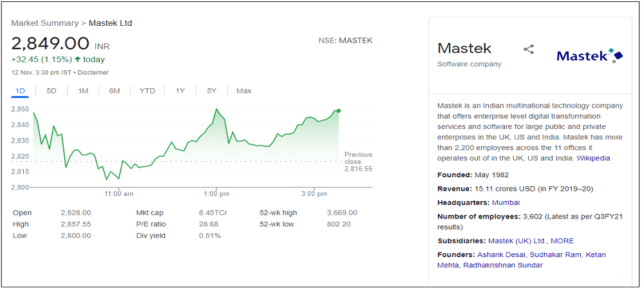Switch to the Max time range tab

[244, 91]
